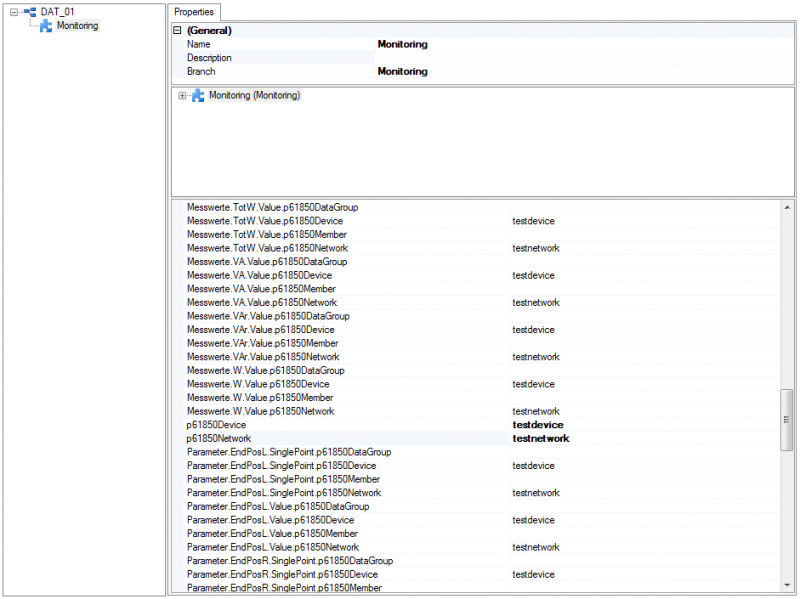
Task: Click the DAT_01 network node icon
Action: pyautogui.click(x=30, y=12)
